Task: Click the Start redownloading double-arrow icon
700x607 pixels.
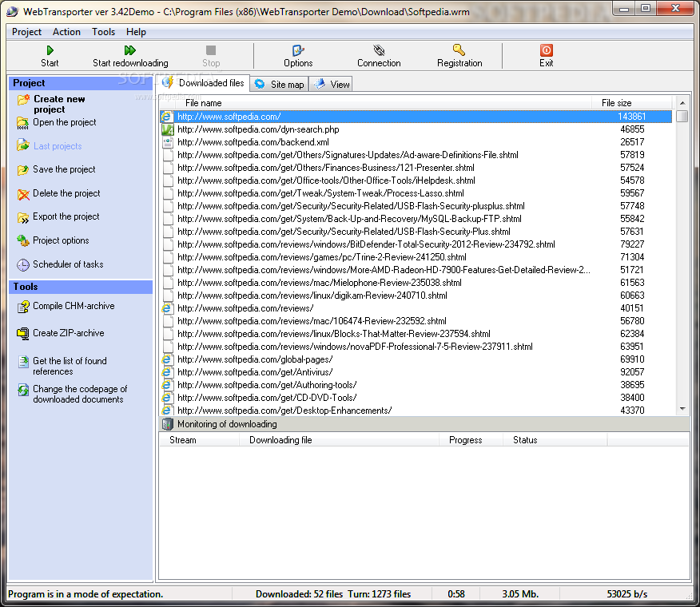Action: pos(130,50)
